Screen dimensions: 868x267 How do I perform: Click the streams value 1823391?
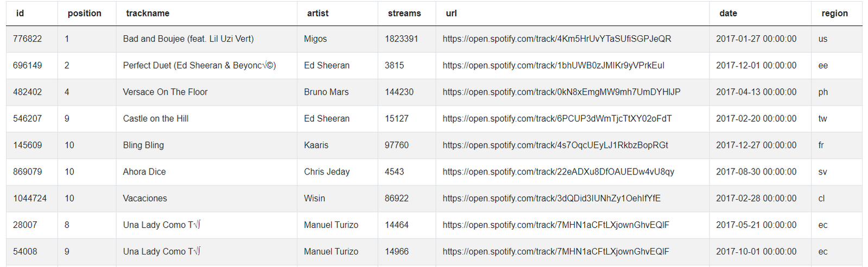[x=401, y=39]
